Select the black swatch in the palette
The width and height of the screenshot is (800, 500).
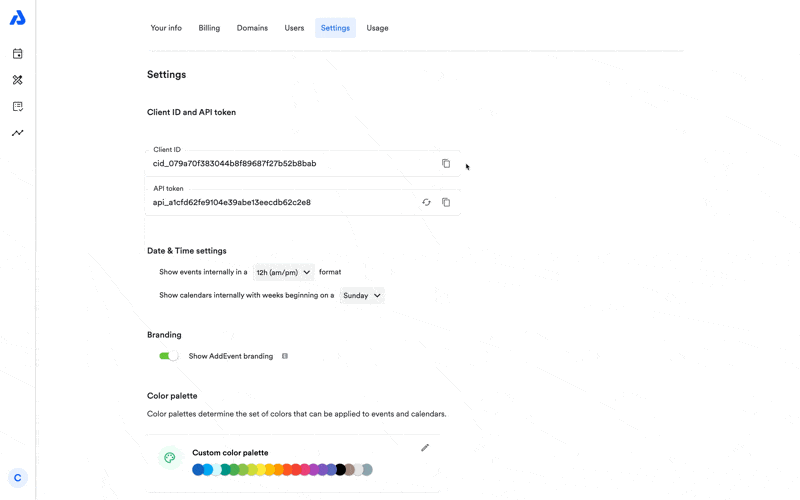(x=340, y=469)
